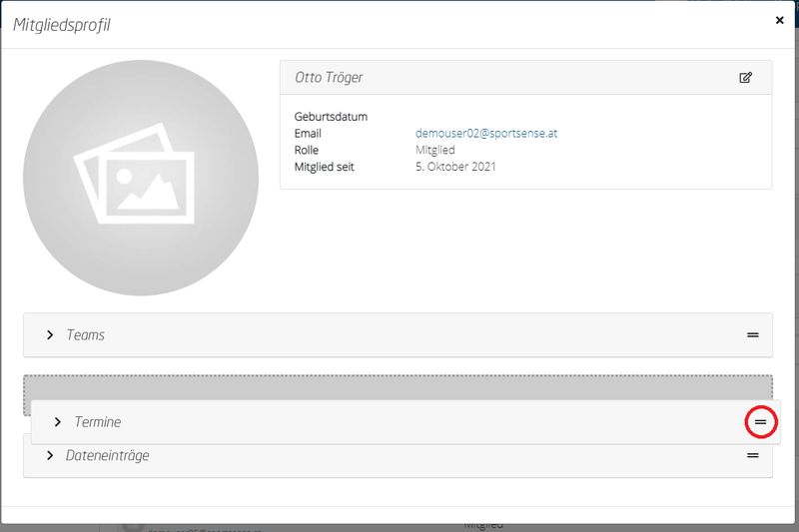Click the Mitglied seit label
This screenshot has height=532, width=799.
coord(325,167)
